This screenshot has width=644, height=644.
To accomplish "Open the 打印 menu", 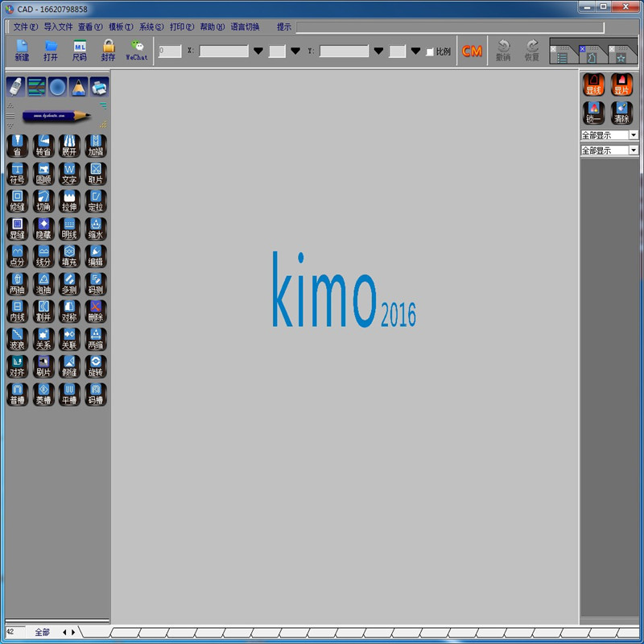I will (x=181, y=27).
